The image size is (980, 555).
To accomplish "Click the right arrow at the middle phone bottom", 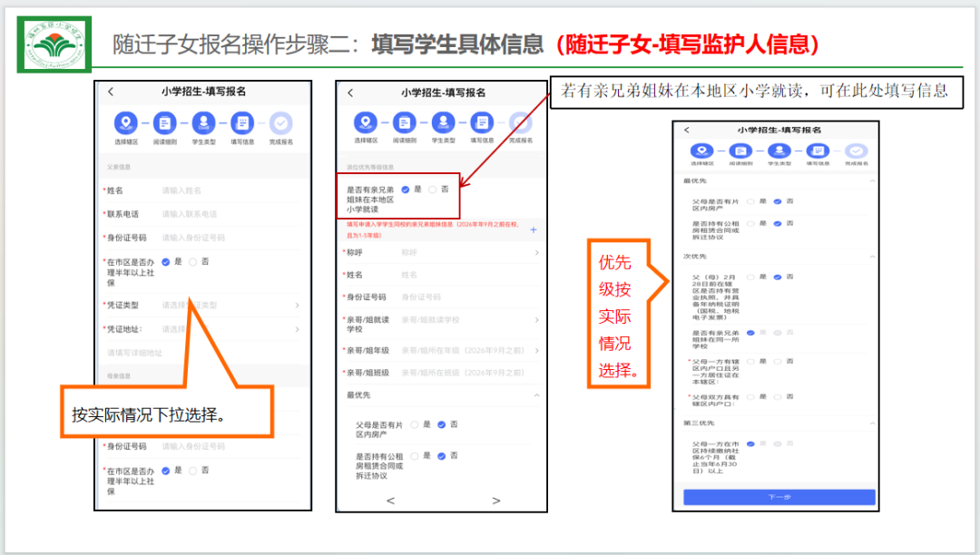I will click(x=496, y=501).
